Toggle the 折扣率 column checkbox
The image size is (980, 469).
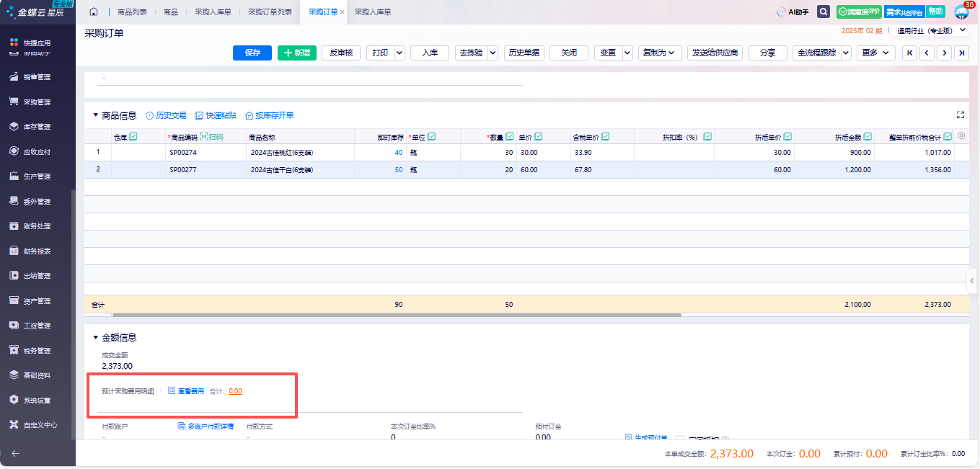click(x=707, y=137)
